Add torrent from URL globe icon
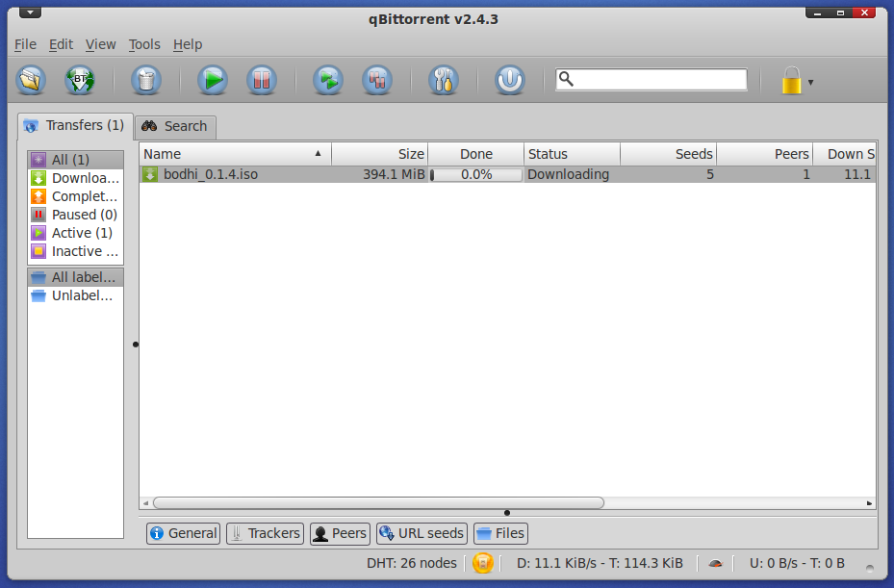 click(x=80, y=80)
